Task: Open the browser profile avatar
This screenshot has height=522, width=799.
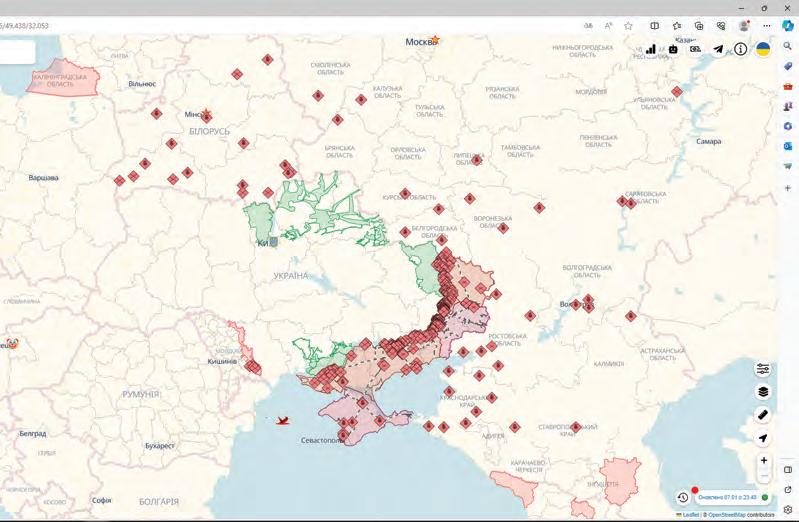Action: coord(744,25)
